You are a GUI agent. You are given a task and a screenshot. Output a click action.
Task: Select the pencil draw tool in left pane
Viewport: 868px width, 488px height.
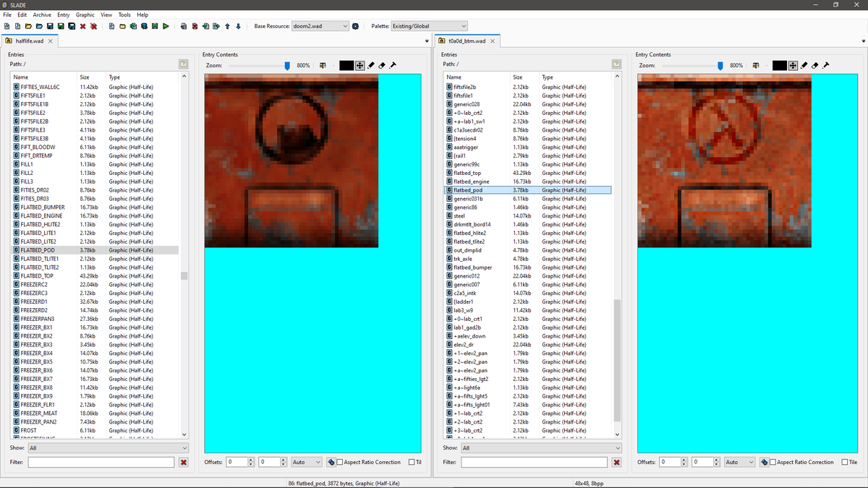tap(371, 65)
